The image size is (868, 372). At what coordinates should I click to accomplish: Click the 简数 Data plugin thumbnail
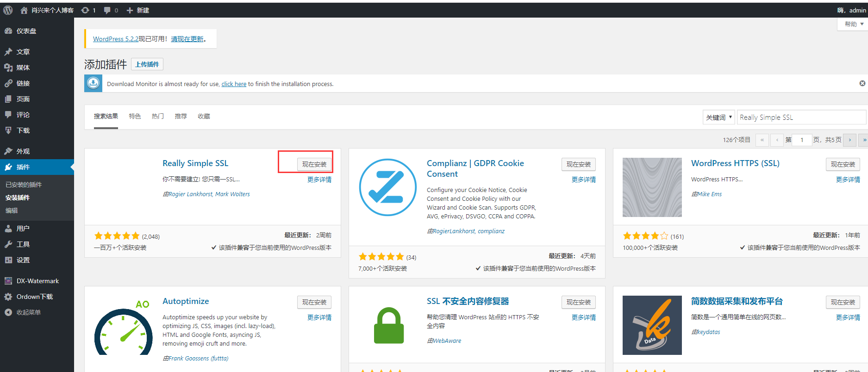pyautogui.click(x=652, y=325)
